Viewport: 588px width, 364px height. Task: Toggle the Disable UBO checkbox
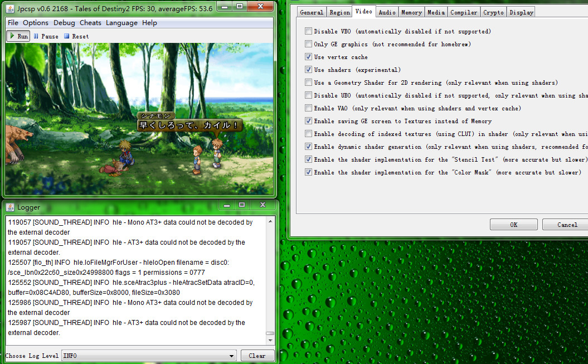point(308,95)
